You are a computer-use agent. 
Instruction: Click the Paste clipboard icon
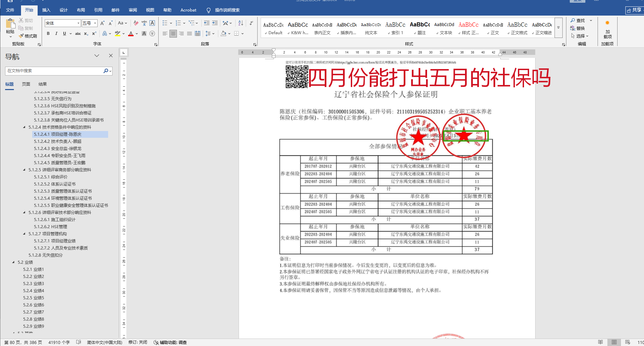10,23
